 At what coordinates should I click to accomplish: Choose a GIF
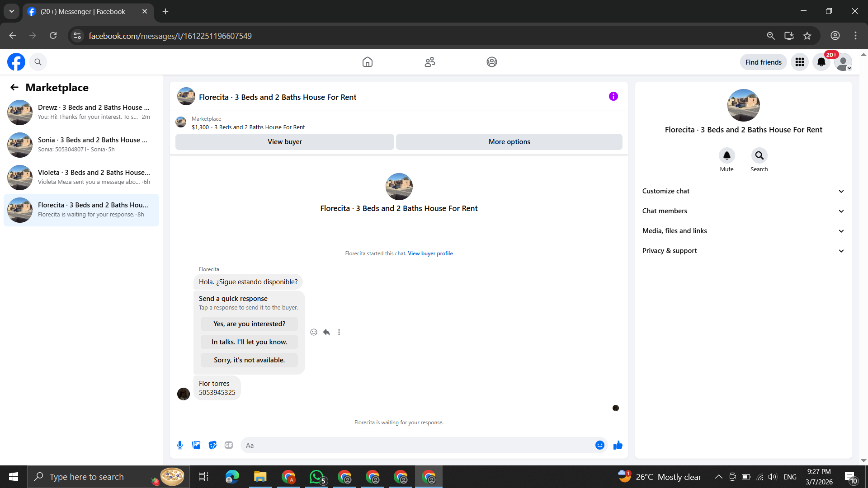(229, 445)
